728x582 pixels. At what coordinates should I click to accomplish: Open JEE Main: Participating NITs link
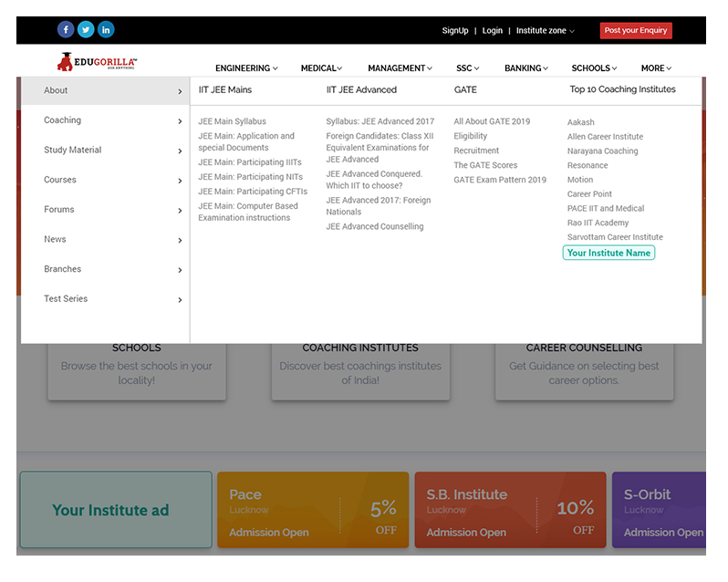[250, 177]
